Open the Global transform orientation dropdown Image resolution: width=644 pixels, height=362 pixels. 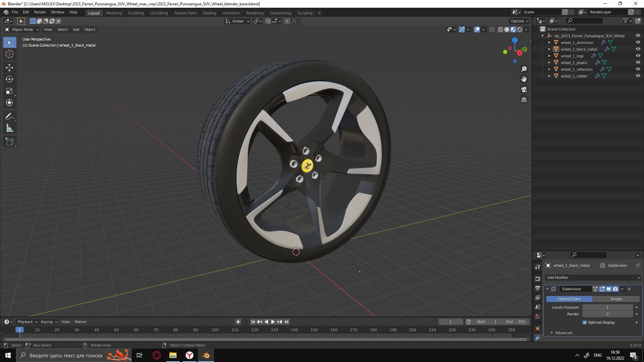237,21
